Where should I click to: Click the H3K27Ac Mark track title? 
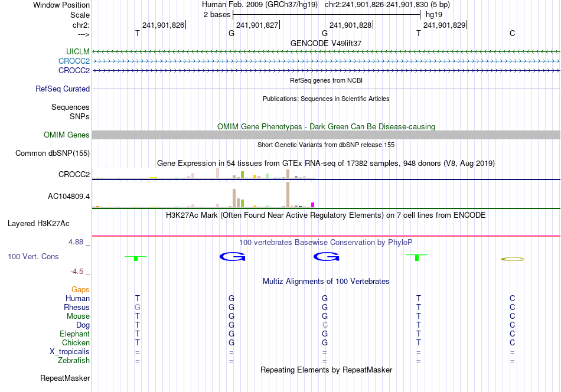click(326, 215)
